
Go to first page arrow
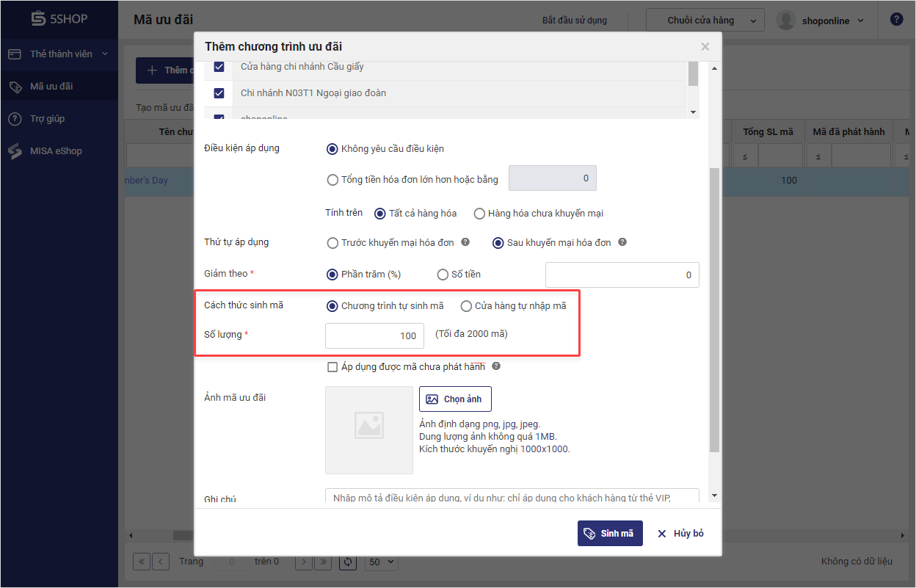pyautogui.click(x=142, y=562)
